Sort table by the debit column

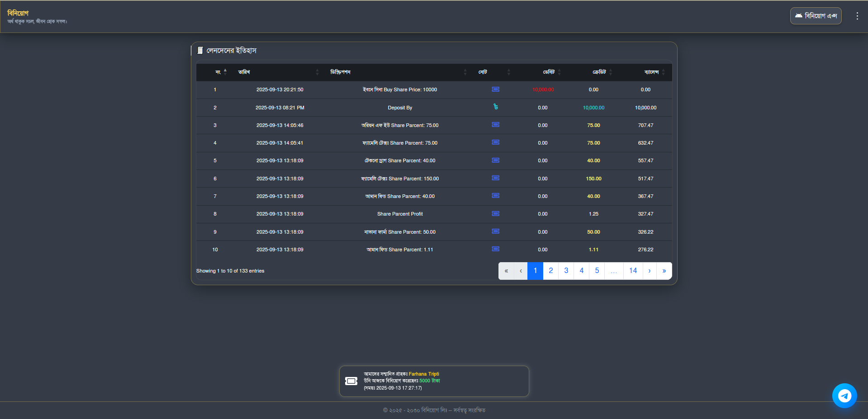549,72
